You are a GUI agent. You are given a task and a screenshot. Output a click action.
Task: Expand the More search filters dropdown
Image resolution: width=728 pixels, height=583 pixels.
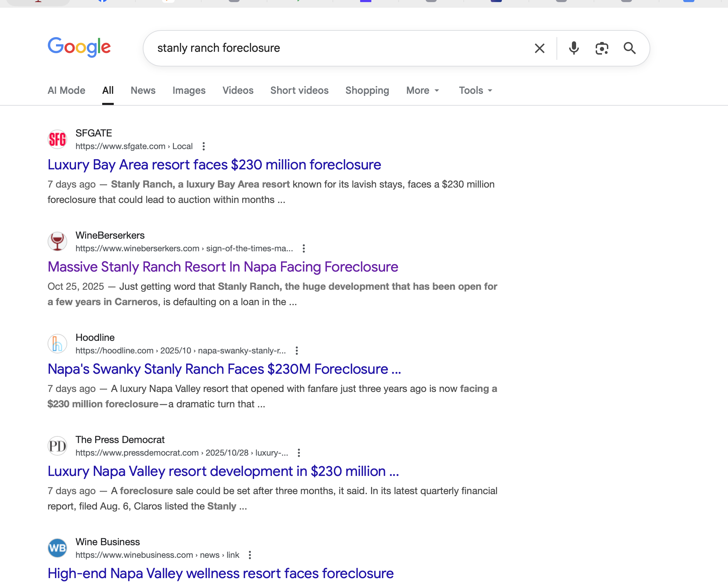tap(422, 91)
